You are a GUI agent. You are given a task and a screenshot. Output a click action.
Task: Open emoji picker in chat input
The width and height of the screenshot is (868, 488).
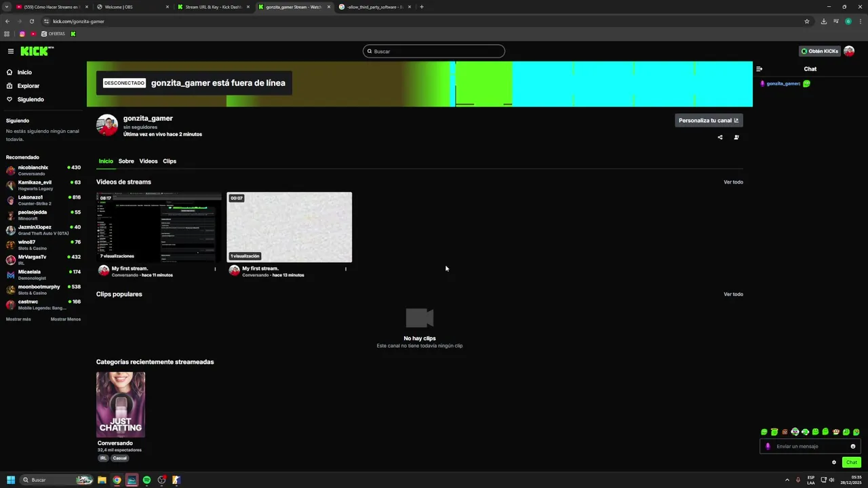853,447
